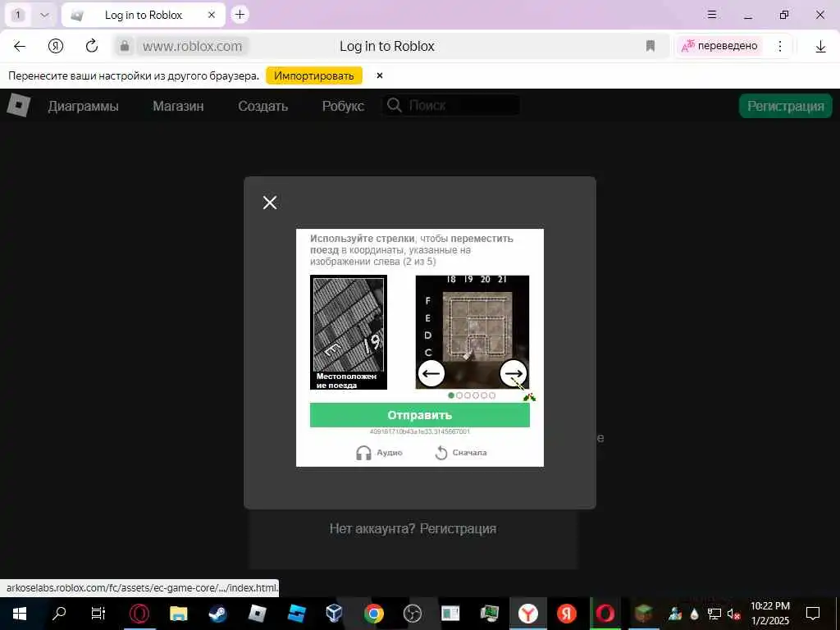Screen dimensions: 840x630
Task: Open the Roblox Player taskbar icon
Action: point(257,614)
